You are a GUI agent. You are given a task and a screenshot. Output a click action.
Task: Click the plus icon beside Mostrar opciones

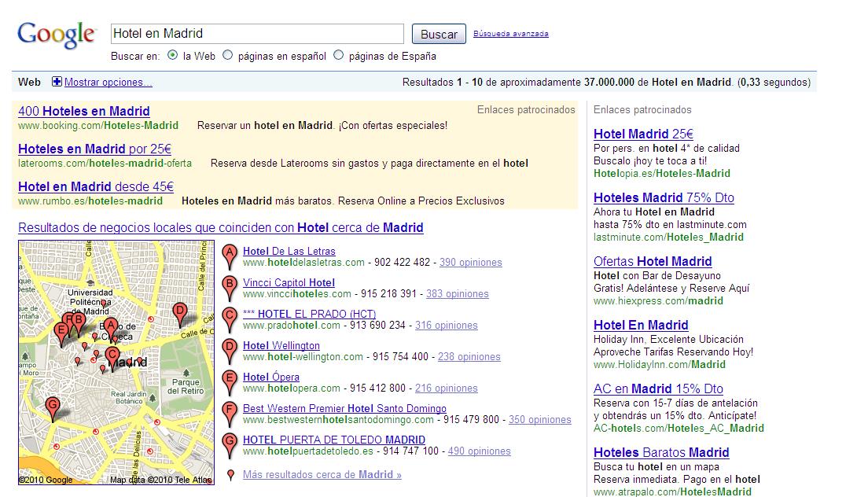pyautogui.click(x=57, y=82)
